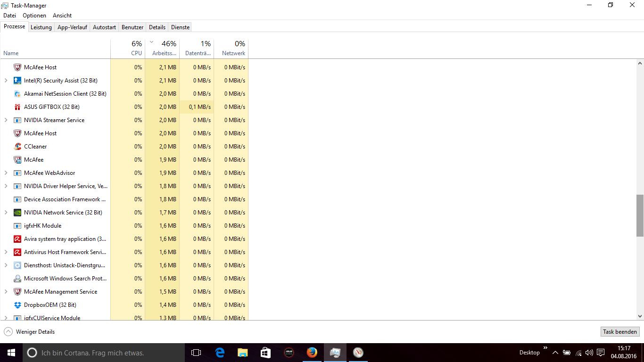Click the scrollbar down arrow
The width and height of the screenshot is (644, 362).
pos(640,316)
